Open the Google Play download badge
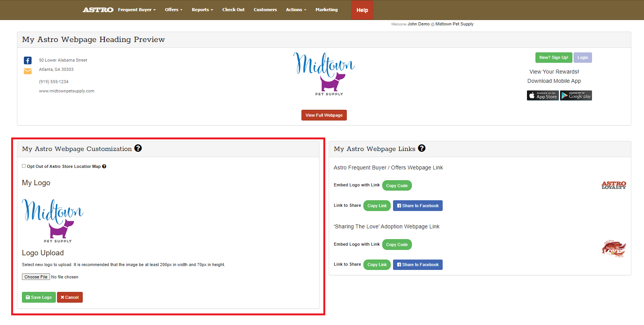This screenshot has width=644, height=325. (x=576, y=95)
